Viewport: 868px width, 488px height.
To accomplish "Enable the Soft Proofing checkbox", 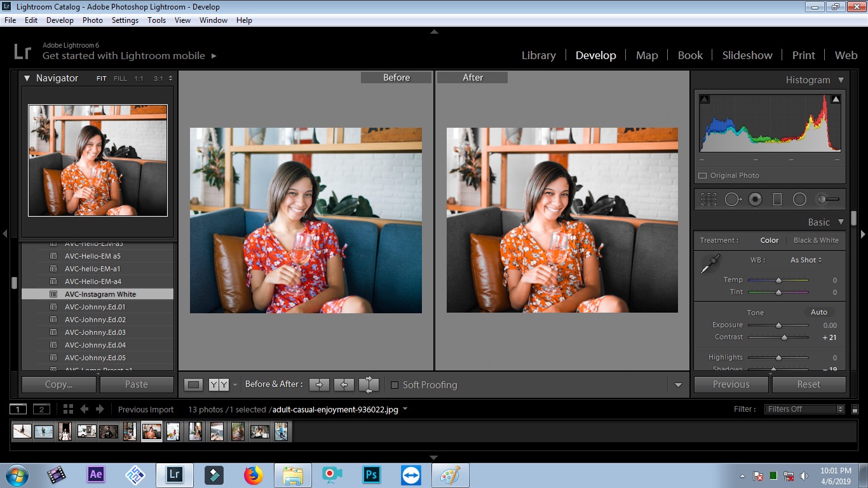I will pyautogui.click(x=395, y=385).
